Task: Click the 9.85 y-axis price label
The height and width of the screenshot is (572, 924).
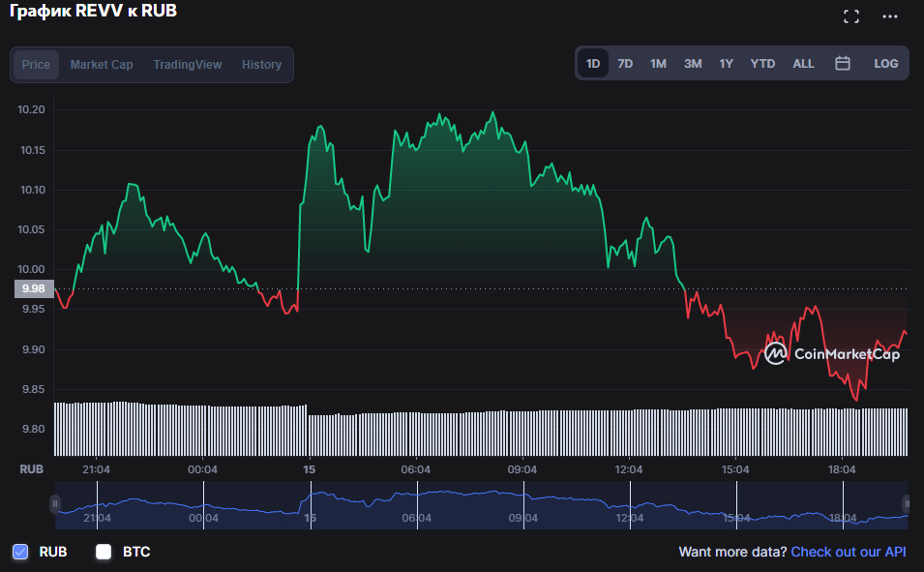Action: tap(33, 389)
